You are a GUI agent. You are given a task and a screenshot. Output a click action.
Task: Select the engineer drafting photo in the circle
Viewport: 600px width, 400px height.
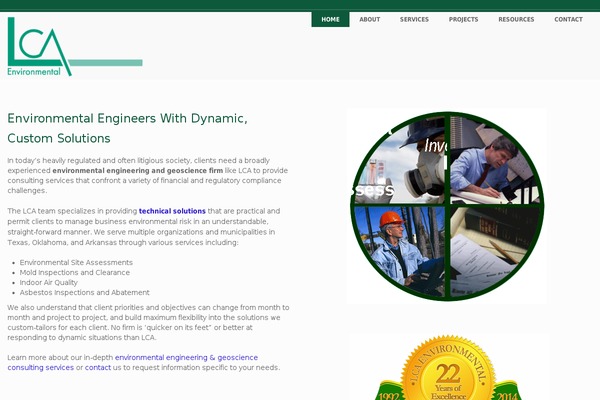(x=496, y=162)
